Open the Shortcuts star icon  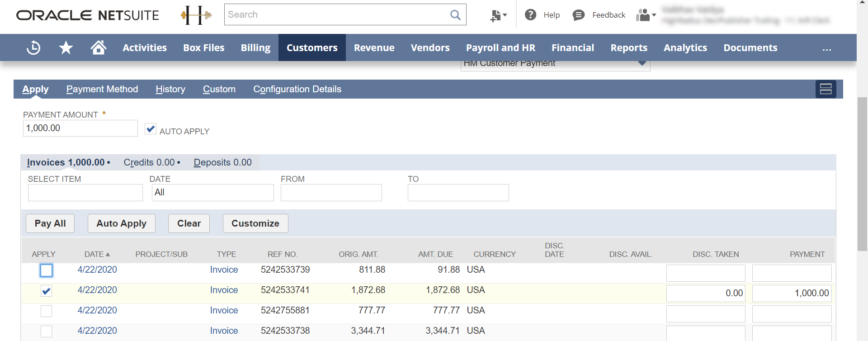pos(66,47)
